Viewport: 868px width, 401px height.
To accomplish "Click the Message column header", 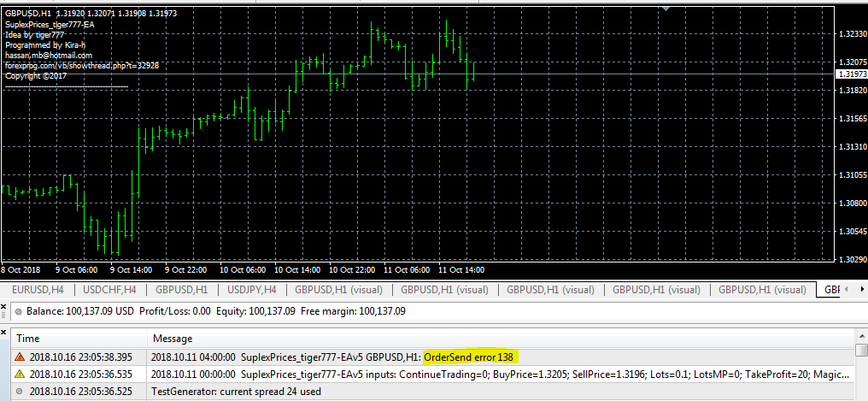I will coord(171,339).
